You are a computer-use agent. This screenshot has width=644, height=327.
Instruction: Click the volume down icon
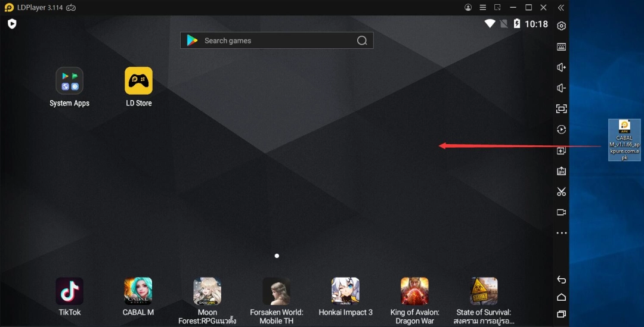[x=561, y=88]
